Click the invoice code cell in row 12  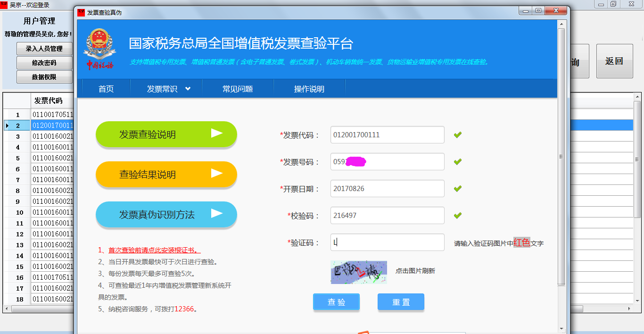pyautogui.click(x=53, y=234)
